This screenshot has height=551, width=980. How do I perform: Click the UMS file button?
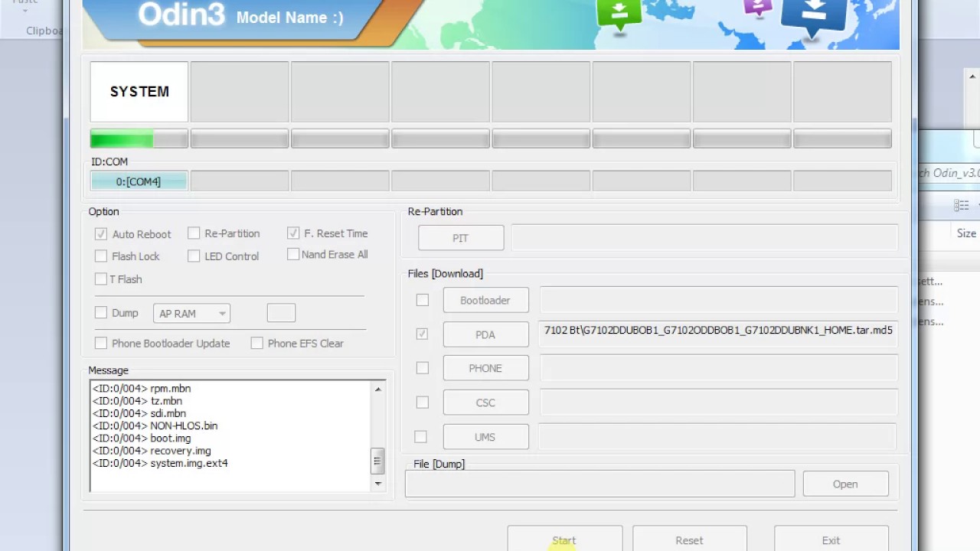485,437
